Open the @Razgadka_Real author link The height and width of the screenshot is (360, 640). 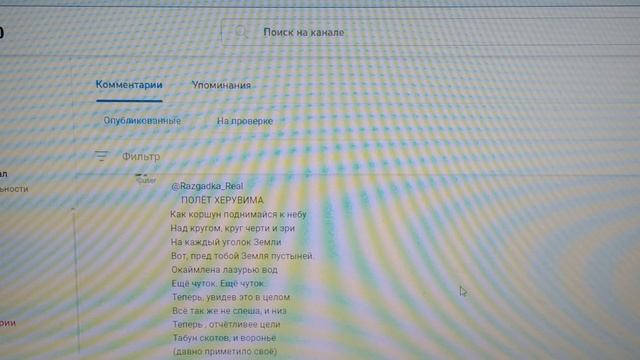[207, 186]
